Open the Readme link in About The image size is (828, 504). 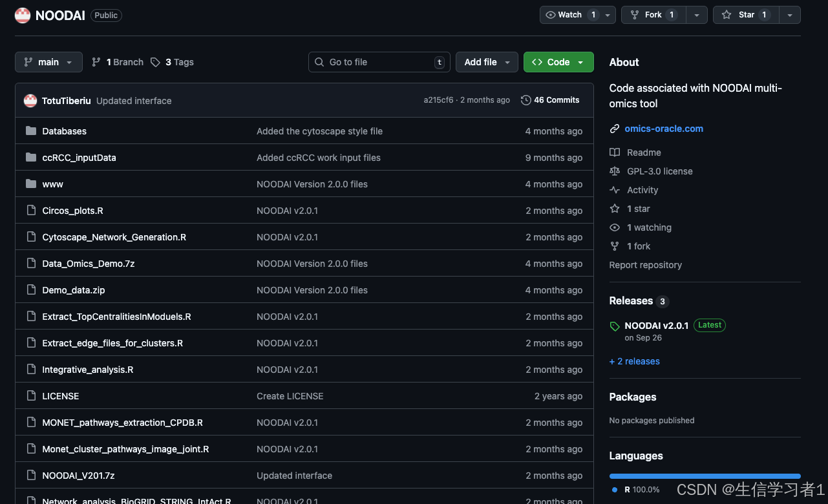pyautogui.click(x=644, y=152)
